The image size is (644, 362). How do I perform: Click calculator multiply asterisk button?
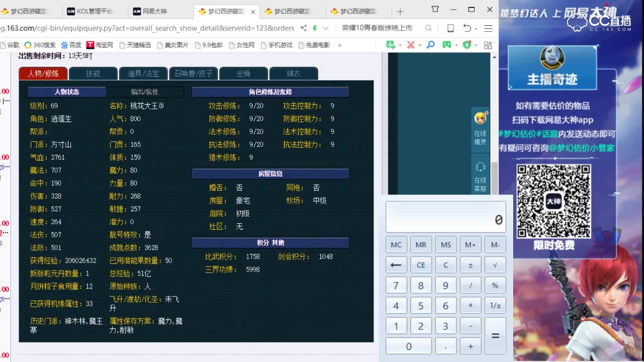tap(470, 305)
